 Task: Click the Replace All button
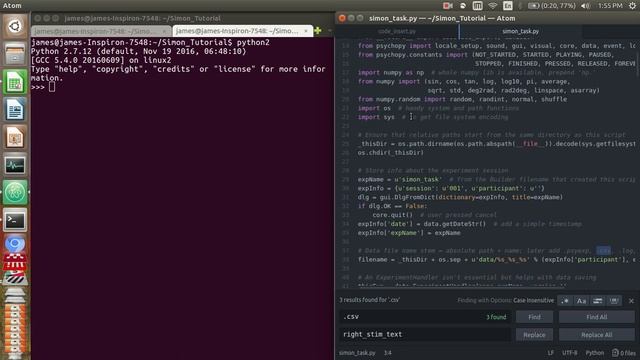pyautogui.click(x=596, y=335)
